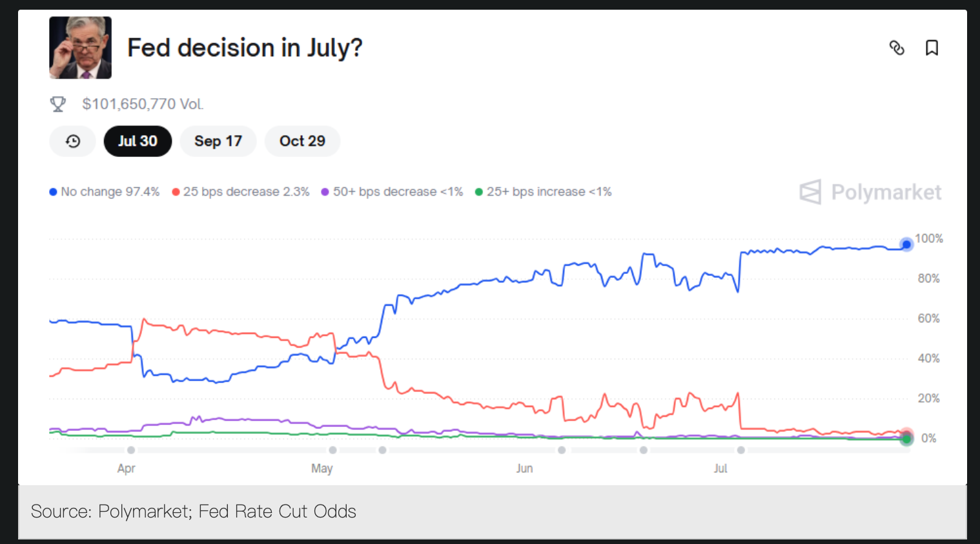Click the timeline dot above Jul label
980x544 pixels.
(740, 450)
